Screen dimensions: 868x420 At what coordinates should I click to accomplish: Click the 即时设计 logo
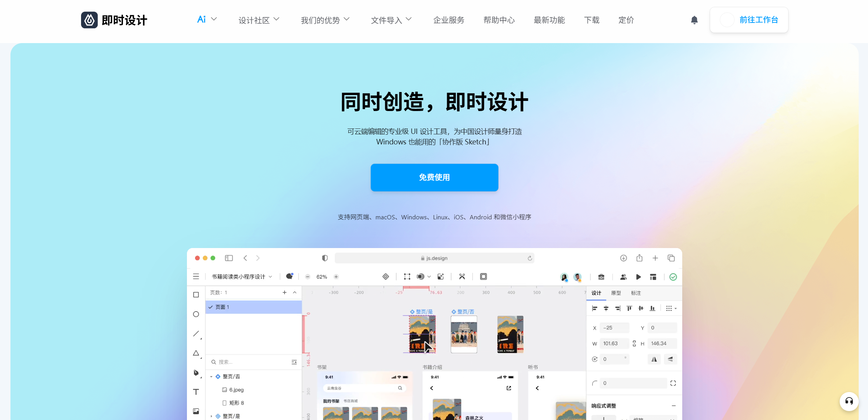pos(114,20)
